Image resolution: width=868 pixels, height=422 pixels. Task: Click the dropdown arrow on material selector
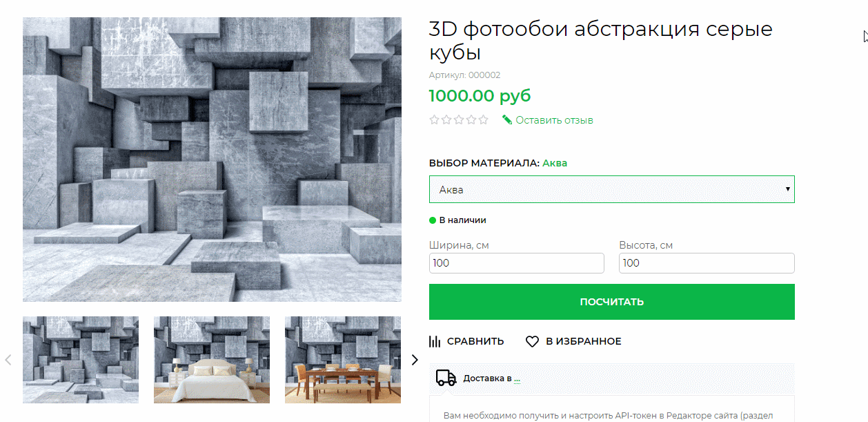(x=787, y=189)
